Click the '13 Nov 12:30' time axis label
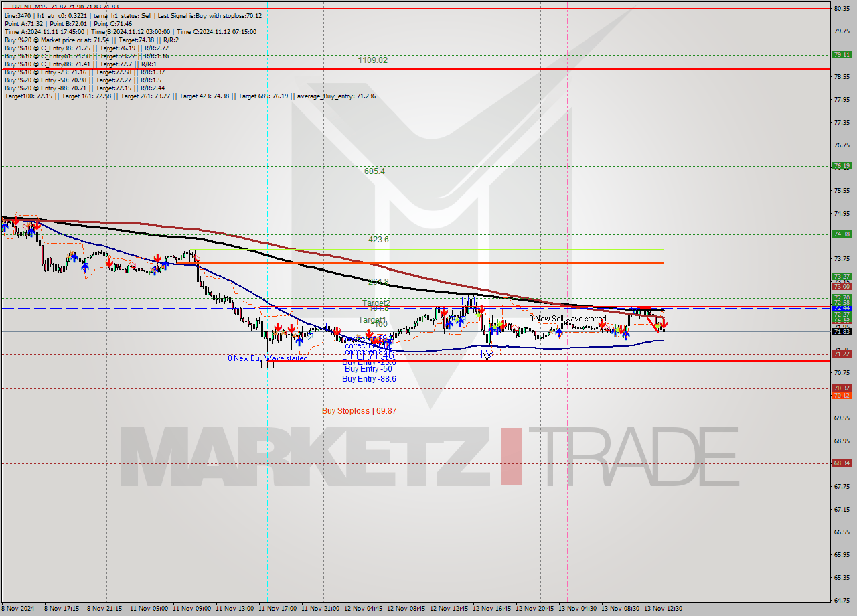This screenshot has height=616, width=857. (663, 609)
